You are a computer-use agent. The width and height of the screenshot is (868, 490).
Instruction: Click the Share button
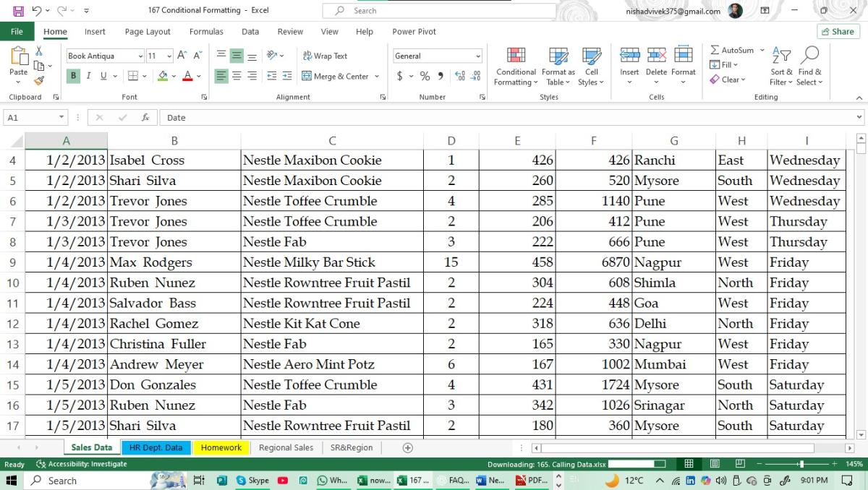pos(837,32)
